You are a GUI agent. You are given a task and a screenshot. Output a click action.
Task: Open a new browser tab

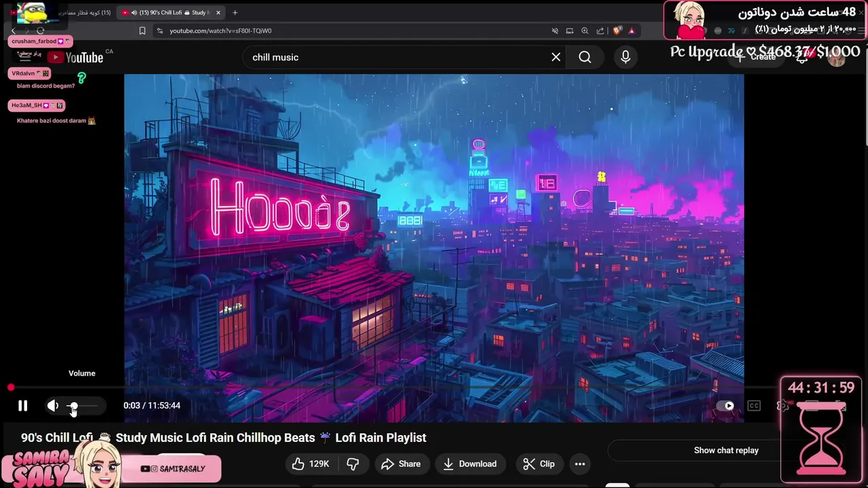click(235, 12)
